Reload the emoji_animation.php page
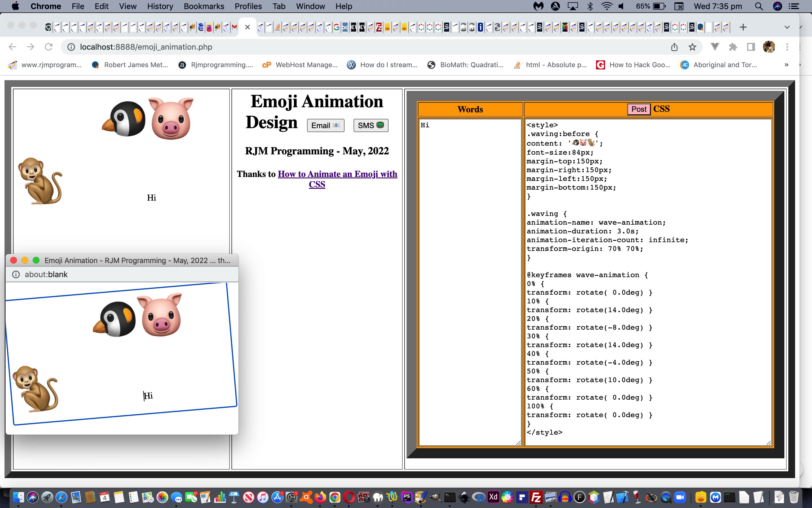The width and height of the screenshot is (812, 508). tap(49, 47)
